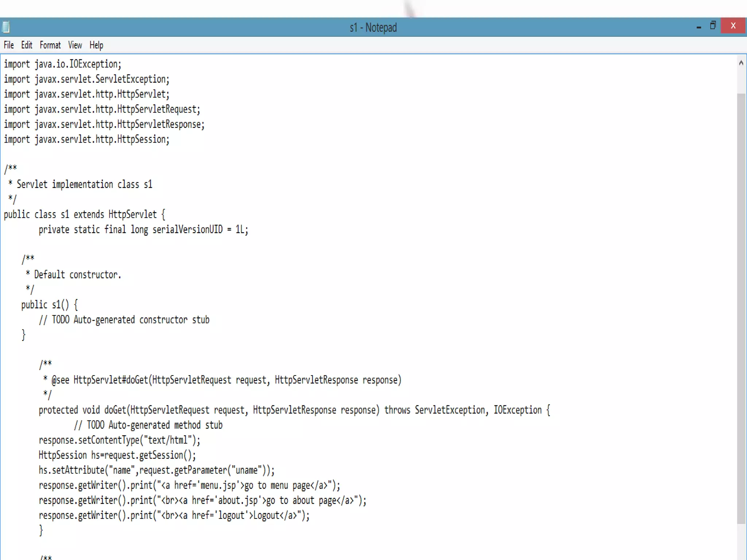
Task: Open the Edit menu
Action: coord(27,45)
